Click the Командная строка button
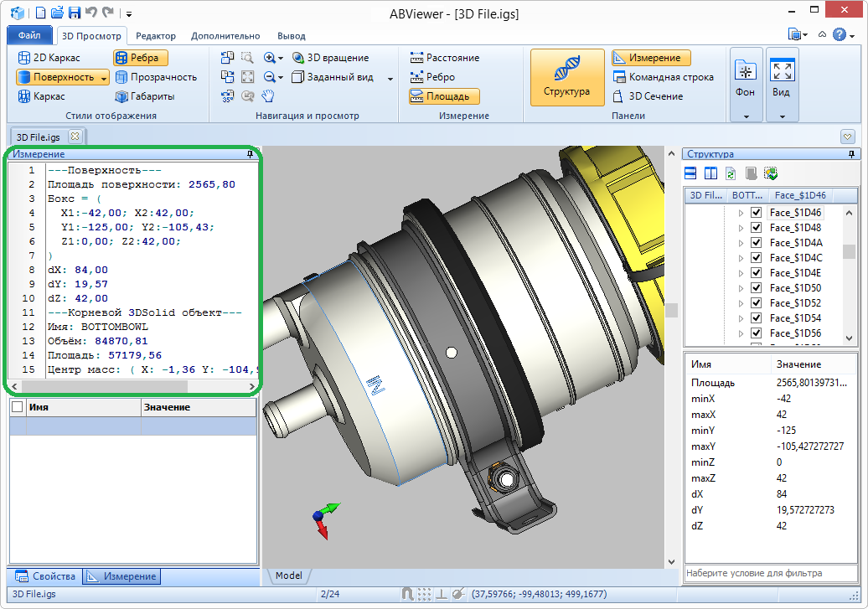The width and height of the screenshot is (868, 609). [663, 77]
